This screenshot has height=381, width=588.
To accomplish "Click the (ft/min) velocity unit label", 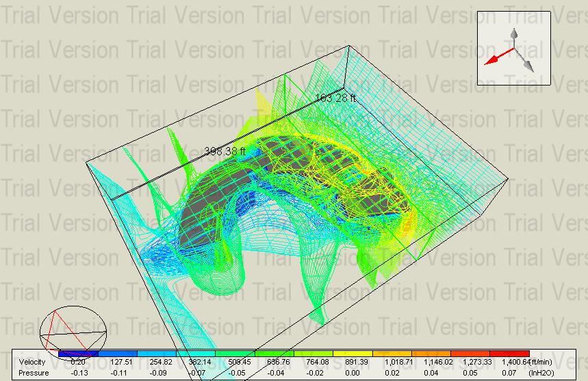I will [x=540, y=363].
